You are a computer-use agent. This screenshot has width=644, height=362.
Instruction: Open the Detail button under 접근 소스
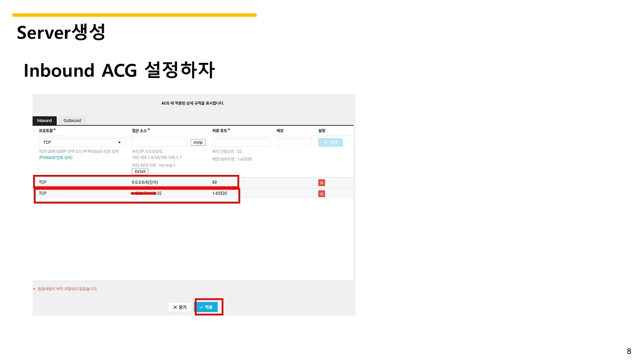click(x=139, y=171)
